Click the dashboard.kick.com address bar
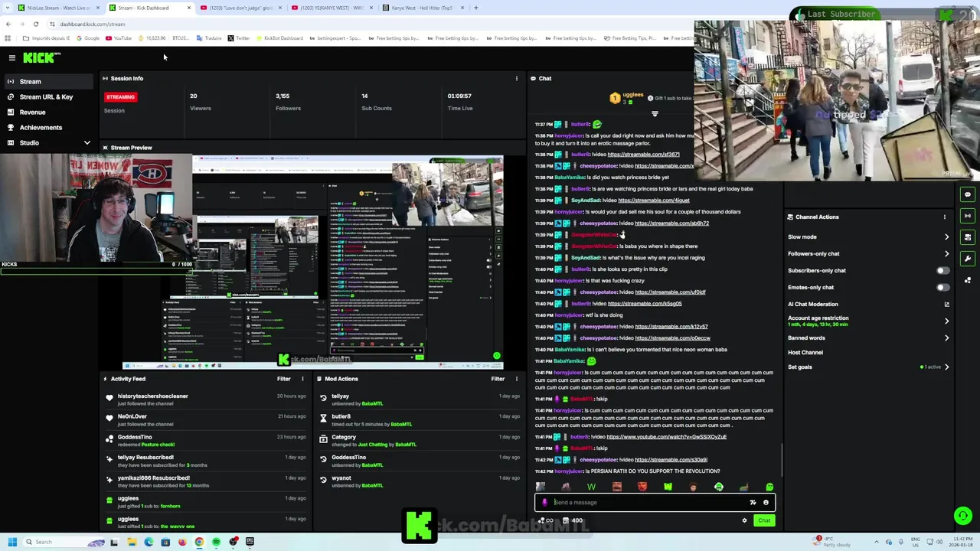This screenshot has width=980, height=551. coord(92,24)
